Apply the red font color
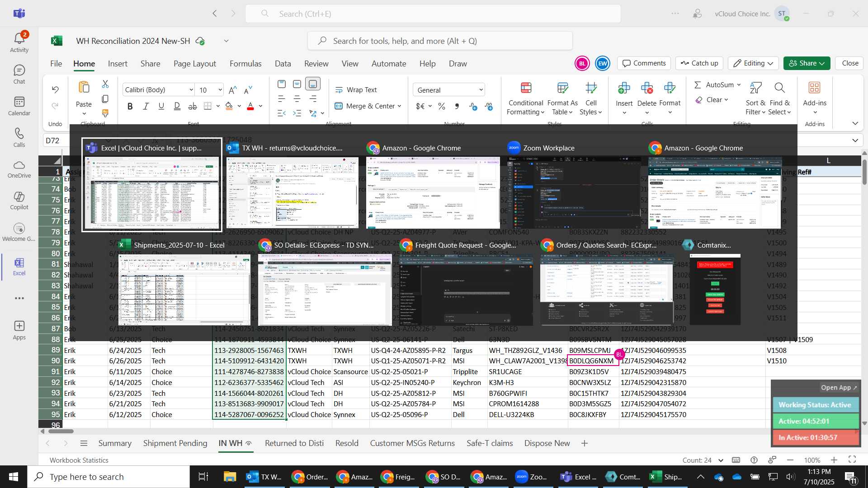The height and width of the screenshot is (488, 868). point(250,106)
